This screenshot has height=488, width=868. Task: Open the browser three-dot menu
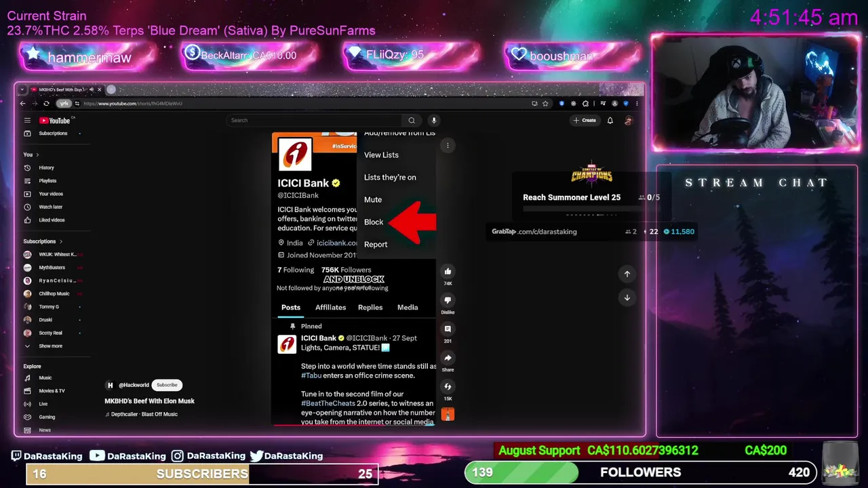click(x=637, y=104)
